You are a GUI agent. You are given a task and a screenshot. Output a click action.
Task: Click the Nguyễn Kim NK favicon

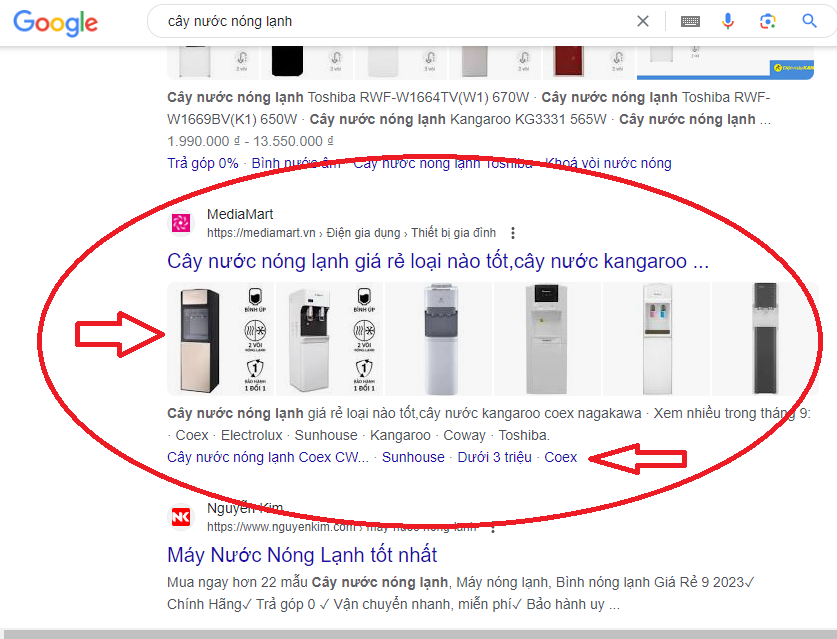pyautogui.click(x=180, y=517)
